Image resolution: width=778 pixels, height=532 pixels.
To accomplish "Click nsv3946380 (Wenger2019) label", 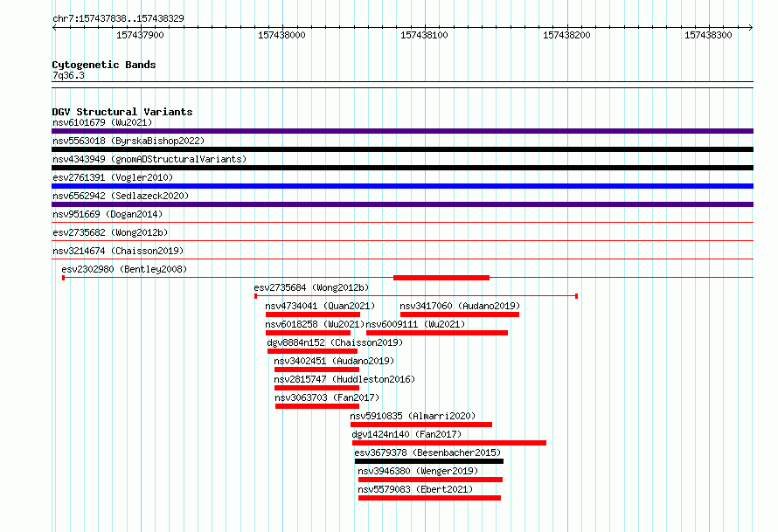I will click(x=418, y=471).
